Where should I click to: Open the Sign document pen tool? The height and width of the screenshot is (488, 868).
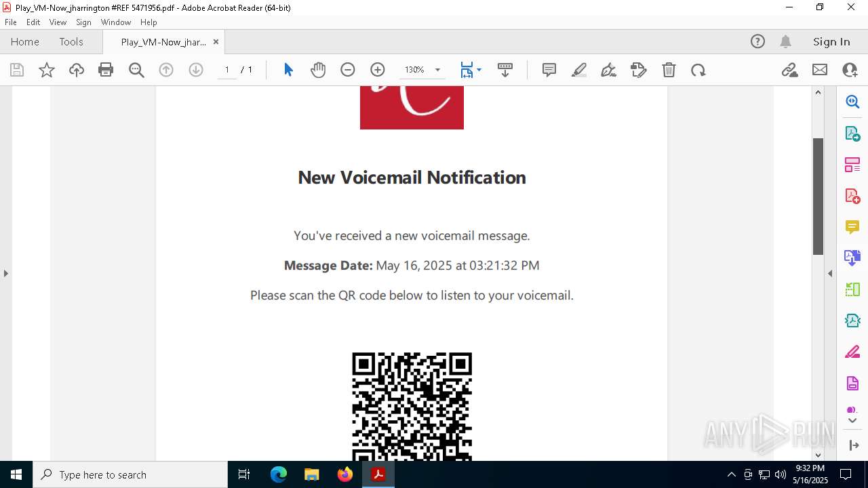pos(609,70)
